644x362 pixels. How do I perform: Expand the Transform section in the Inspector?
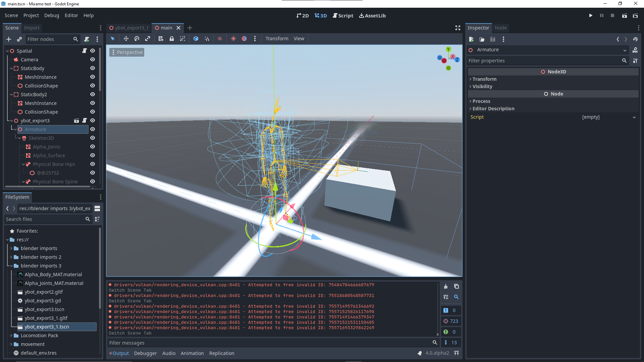pos(484,79)
